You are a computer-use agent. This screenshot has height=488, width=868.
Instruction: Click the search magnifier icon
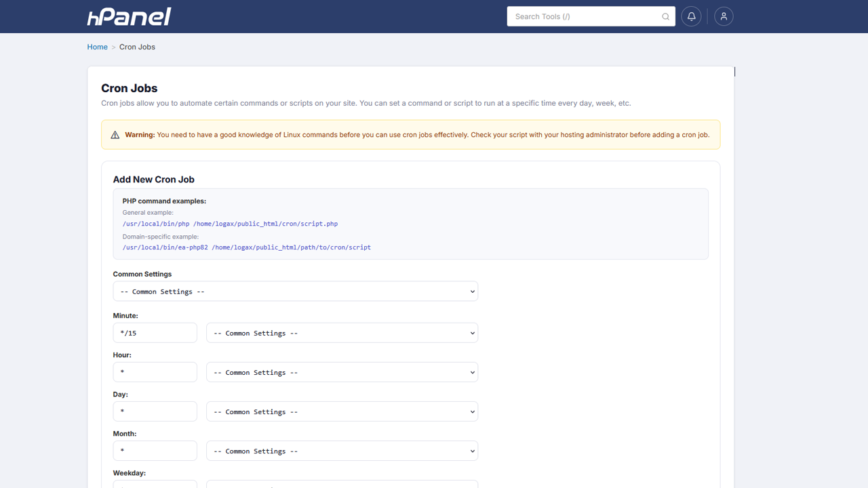click(x=665, y=17)
